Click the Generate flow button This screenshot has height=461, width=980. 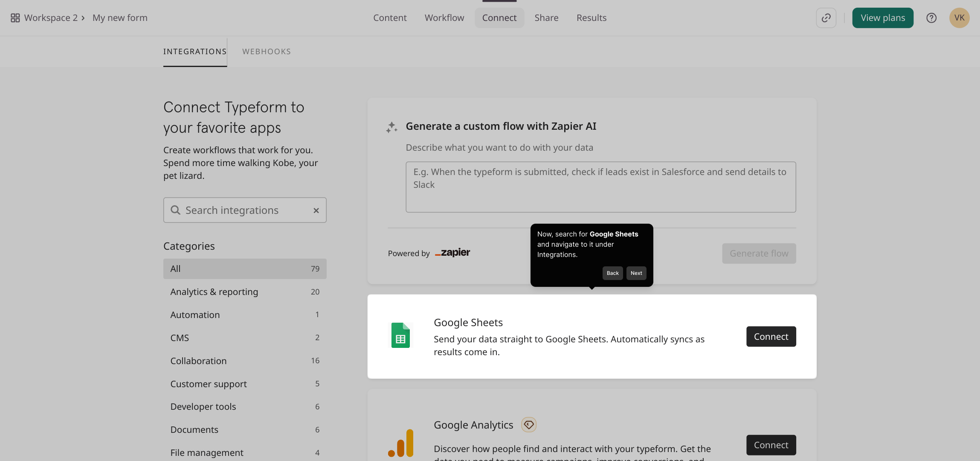pos(759,254)
